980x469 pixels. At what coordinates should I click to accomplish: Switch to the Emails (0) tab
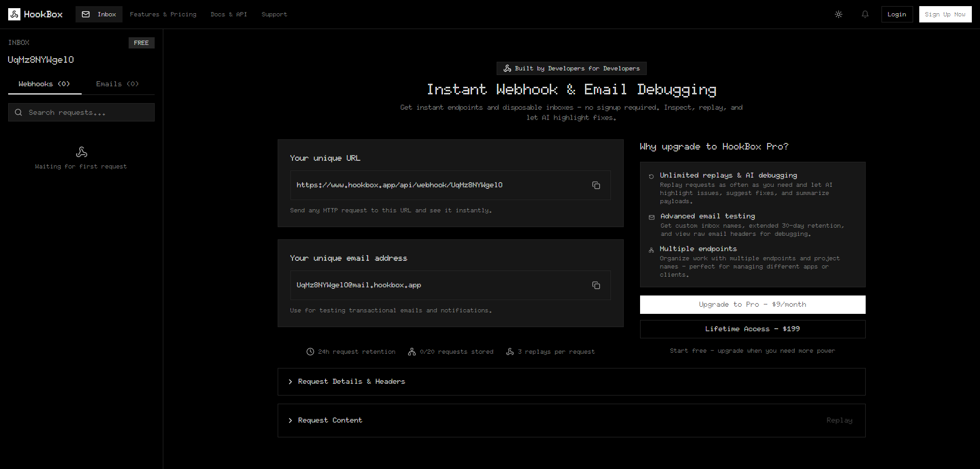pos(117,84)
